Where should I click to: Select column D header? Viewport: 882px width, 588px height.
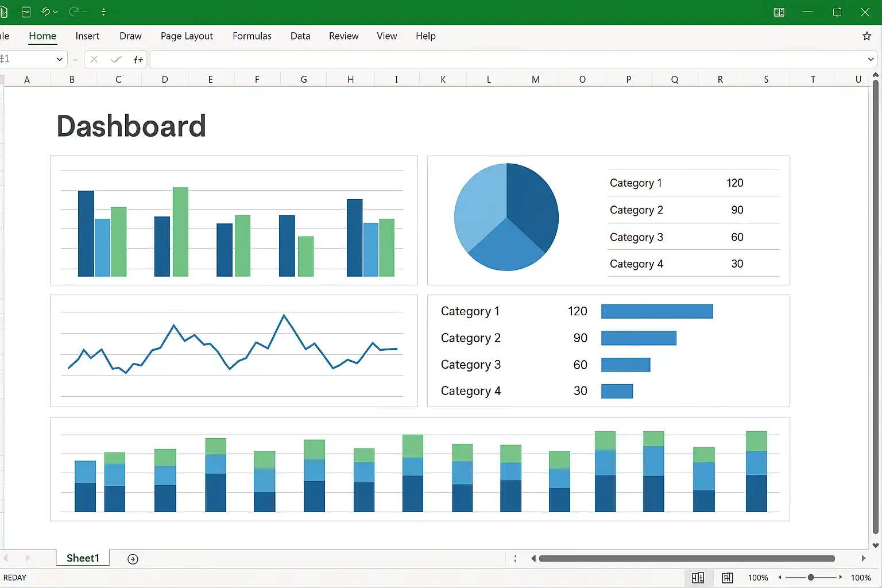tap(165, 79)
